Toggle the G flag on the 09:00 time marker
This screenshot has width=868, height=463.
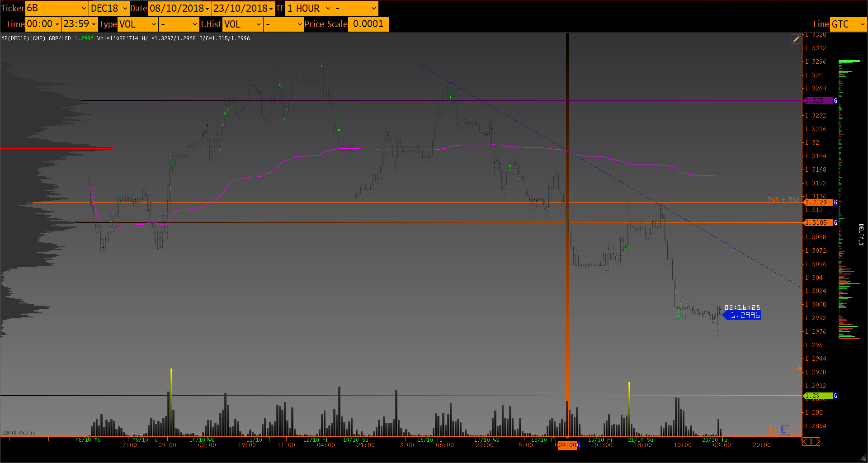coord(579,445)
